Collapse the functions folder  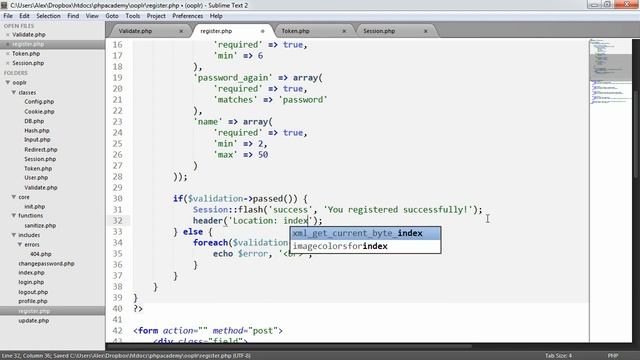[13, 216]
